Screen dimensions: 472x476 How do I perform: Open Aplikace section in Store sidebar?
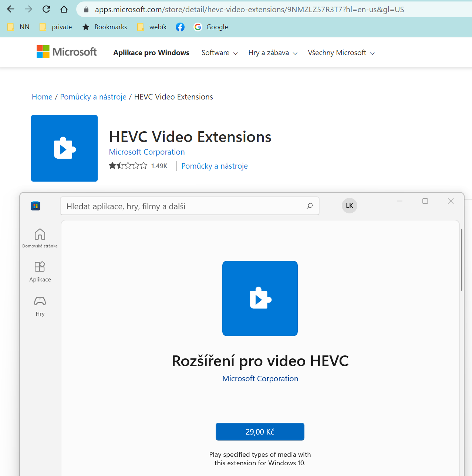(40, 271)
